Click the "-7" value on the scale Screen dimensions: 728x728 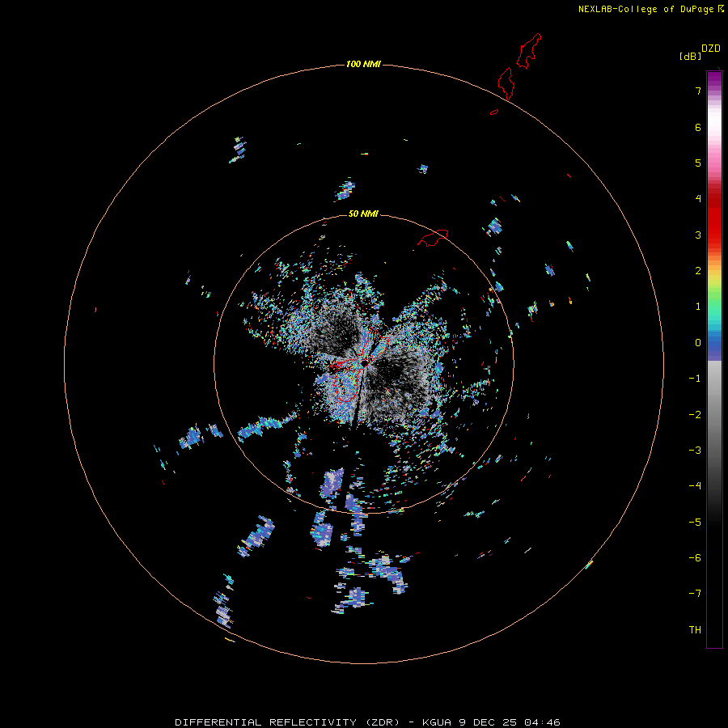(695, 594)
